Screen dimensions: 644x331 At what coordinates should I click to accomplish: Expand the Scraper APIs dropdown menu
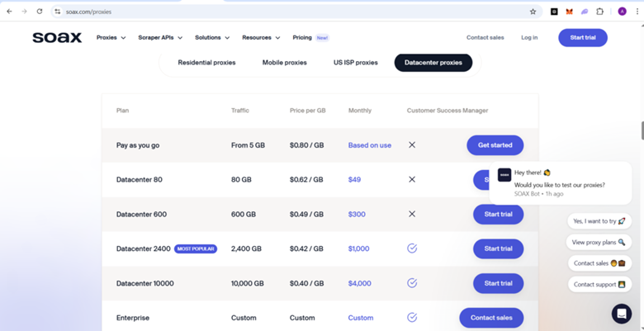click(160, 37)
